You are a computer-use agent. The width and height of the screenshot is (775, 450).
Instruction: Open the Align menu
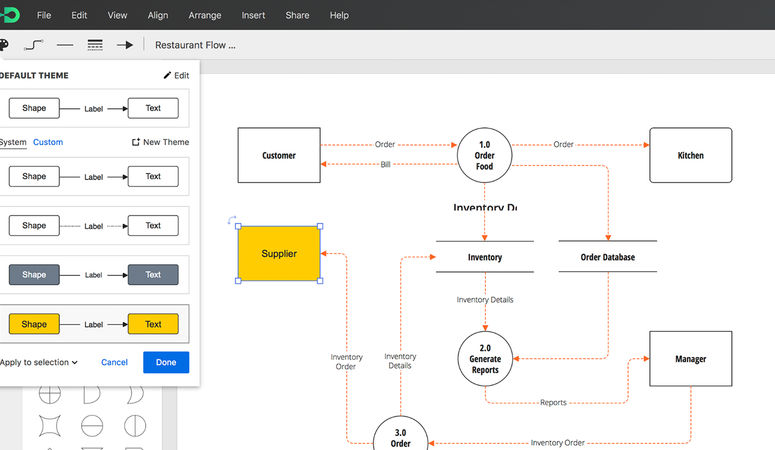click(158, 15)
